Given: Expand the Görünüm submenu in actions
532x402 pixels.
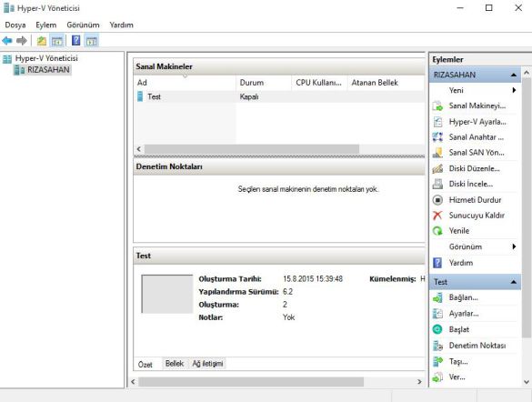Looking at the screenshot, I should click(x=514, y=246).
